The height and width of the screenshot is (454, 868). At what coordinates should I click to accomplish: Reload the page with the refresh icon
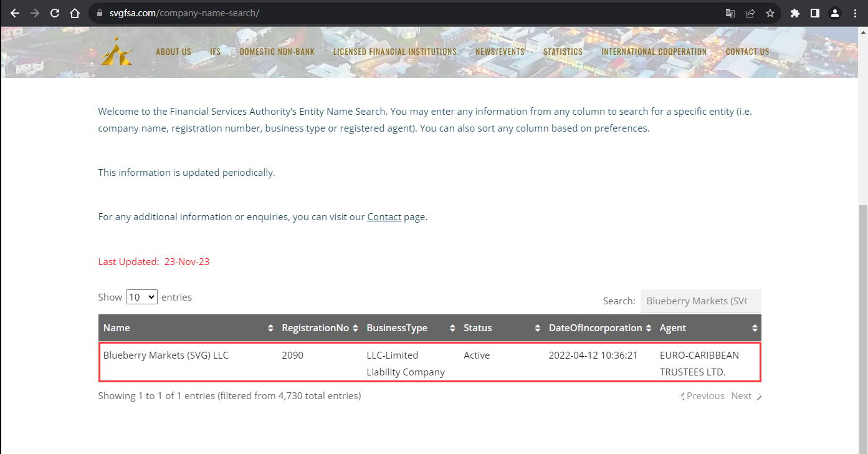point(55,13)
